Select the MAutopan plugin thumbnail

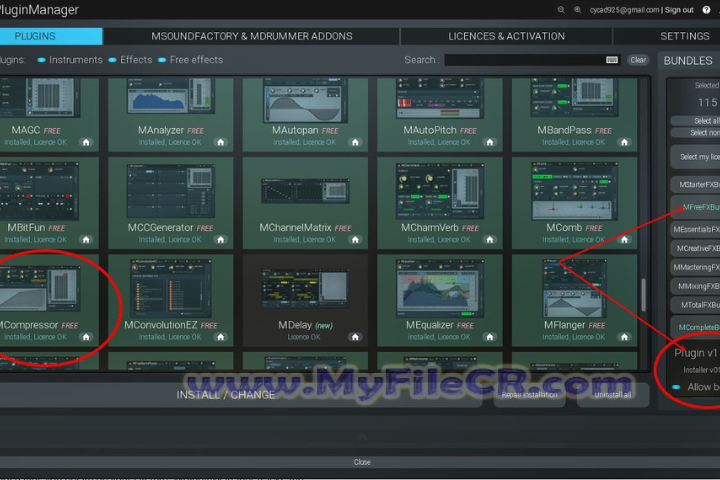(x=305, y=100)
